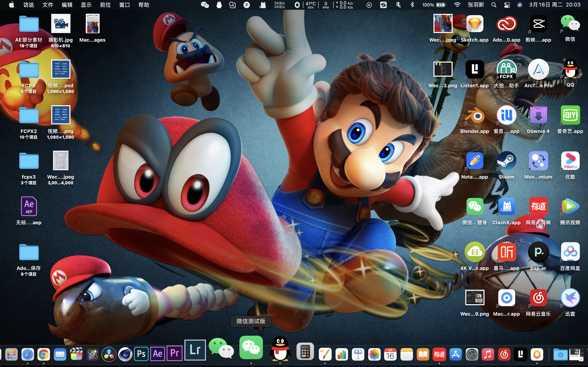Open Photoshop from the dock
This screenshot has width=588, height=367.
tap(141, 354)
